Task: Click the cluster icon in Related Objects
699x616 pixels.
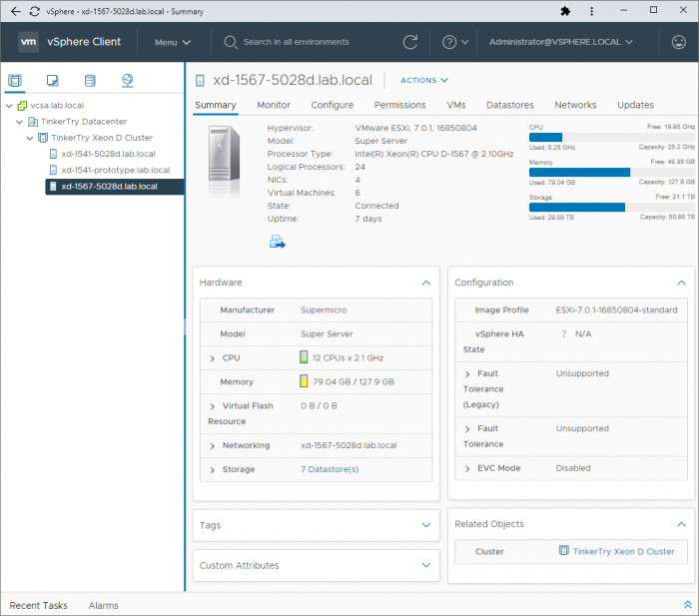Action: (x=564, y=550)
